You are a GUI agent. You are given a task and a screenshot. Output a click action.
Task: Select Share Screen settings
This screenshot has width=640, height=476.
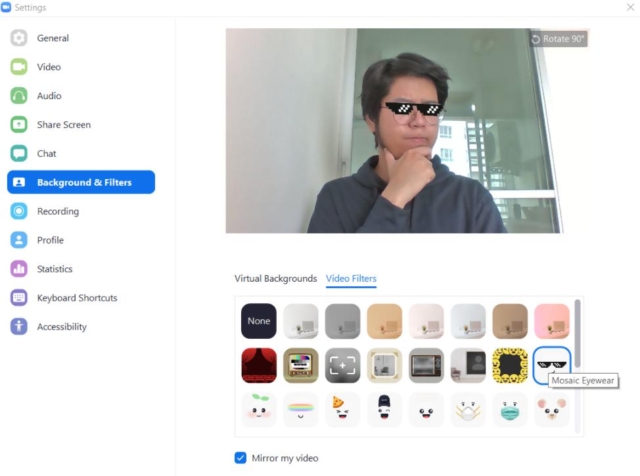point(63,125)
